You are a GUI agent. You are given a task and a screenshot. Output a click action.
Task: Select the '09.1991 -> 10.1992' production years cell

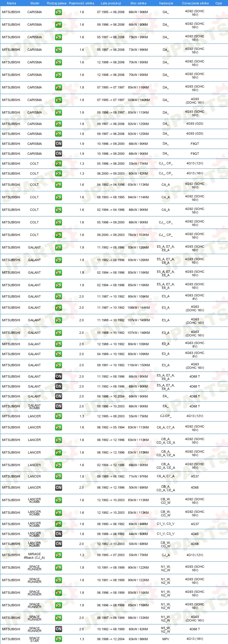coord(111,365)
